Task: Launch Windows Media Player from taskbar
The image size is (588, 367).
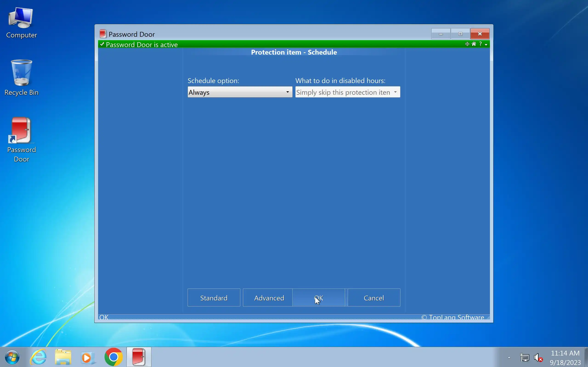Action: [88, 357]
